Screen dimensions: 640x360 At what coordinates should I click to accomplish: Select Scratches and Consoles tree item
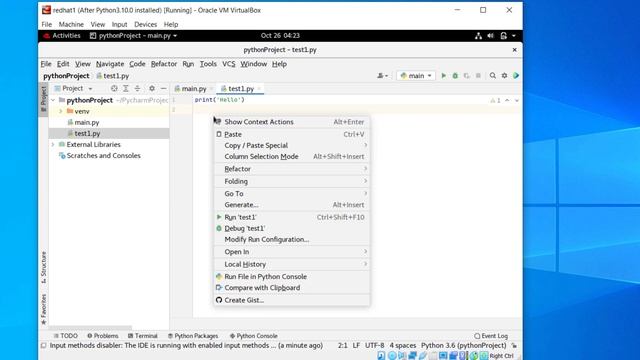pyautogui.click(x=103, y=156)
